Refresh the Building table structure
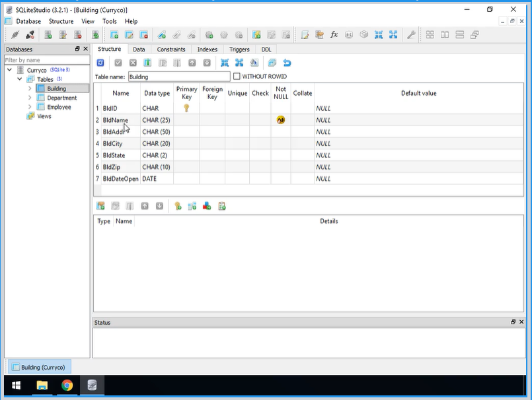532x400 pixels. tap(100, 63)
